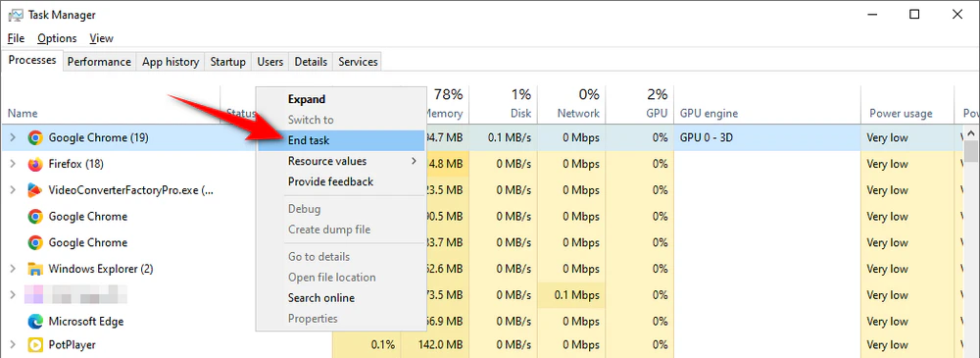The height and width of the screenshot is (358, 980).
Task: Select Provide feedback in context menu
Action: [x=341, y=182]
